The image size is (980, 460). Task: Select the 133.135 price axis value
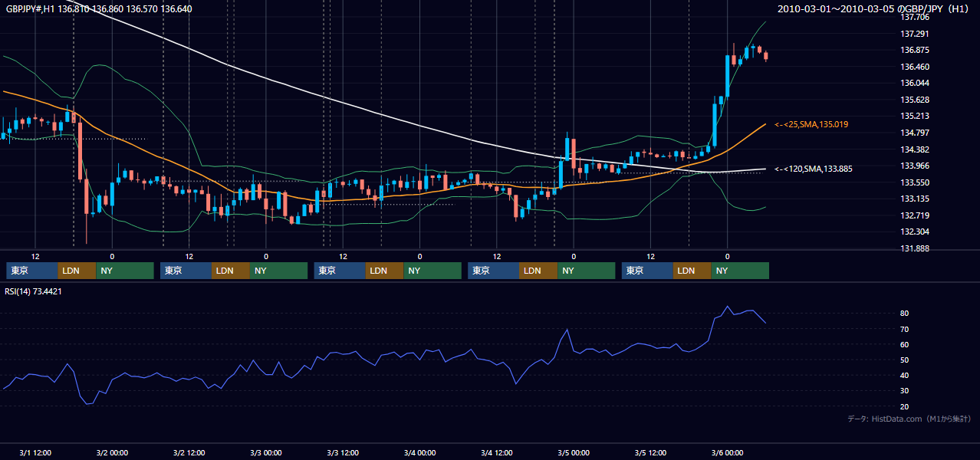click(915, 199)
